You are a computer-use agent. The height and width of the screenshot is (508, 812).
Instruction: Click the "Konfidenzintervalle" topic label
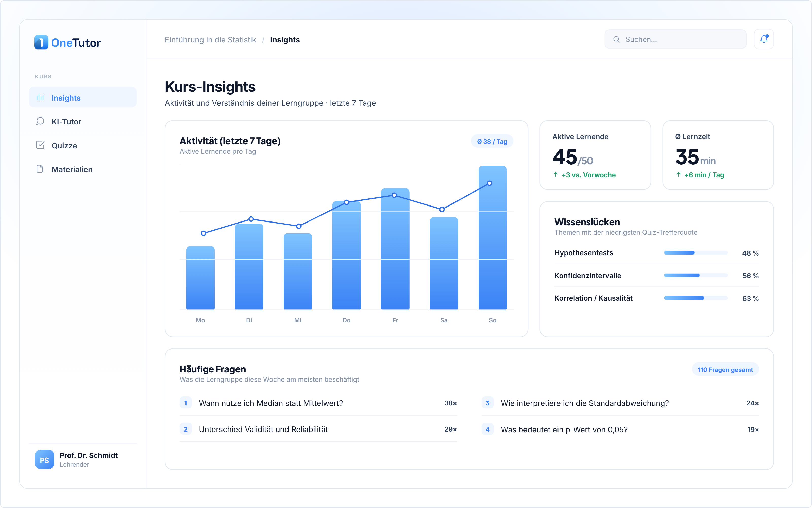[587, 276]
